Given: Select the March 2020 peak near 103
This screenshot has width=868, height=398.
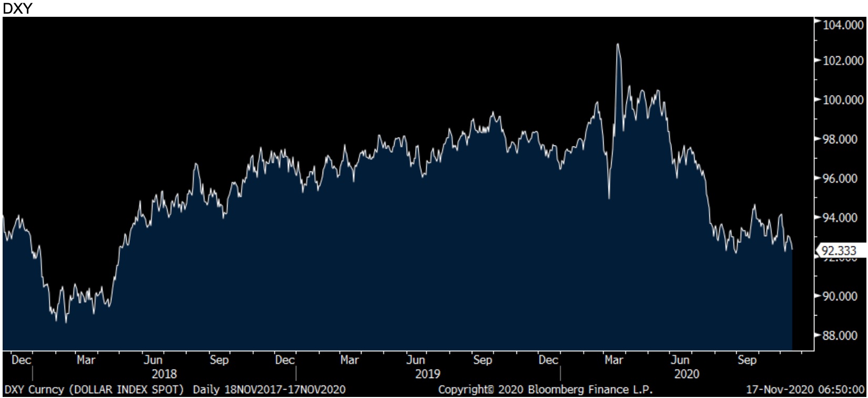Looking at the screenshot, I should click(617, 45).
